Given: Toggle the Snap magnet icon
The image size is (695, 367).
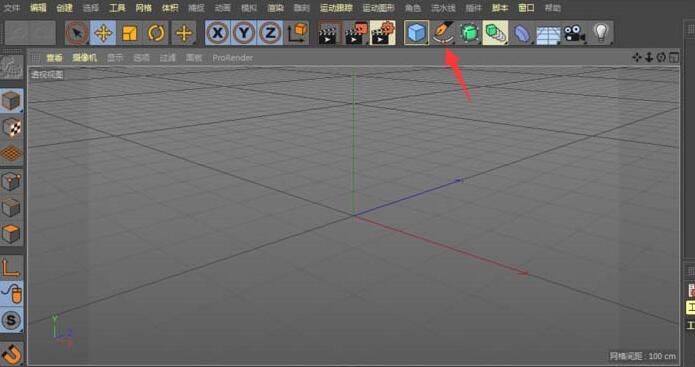Looking at the screenshot, I should pos(12,354).
